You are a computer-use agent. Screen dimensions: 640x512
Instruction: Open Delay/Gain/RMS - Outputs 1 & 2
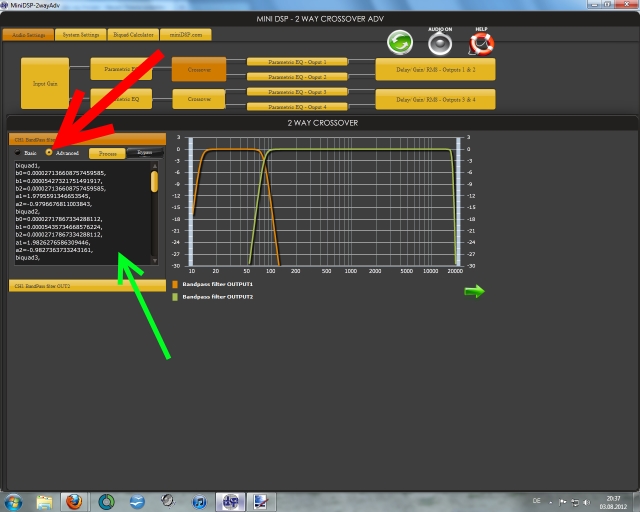tap(436, 69)
